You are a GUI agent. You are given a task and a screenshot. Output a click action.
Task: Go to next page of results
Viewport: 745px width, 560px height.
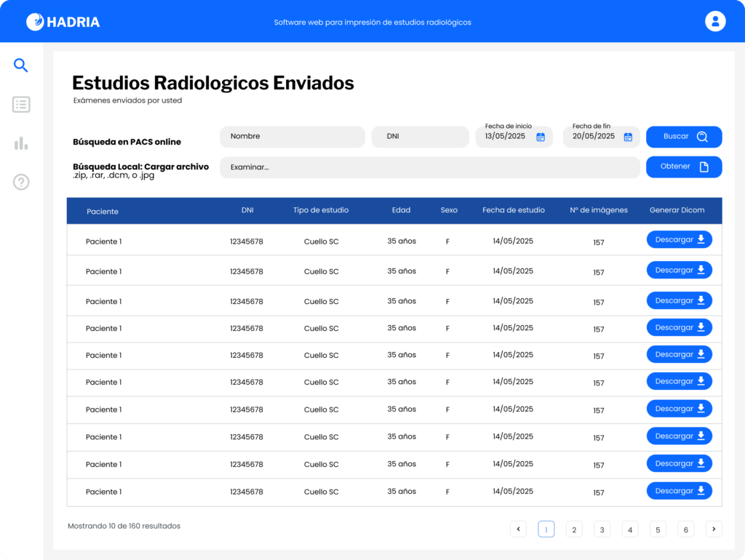pos(714,529)
